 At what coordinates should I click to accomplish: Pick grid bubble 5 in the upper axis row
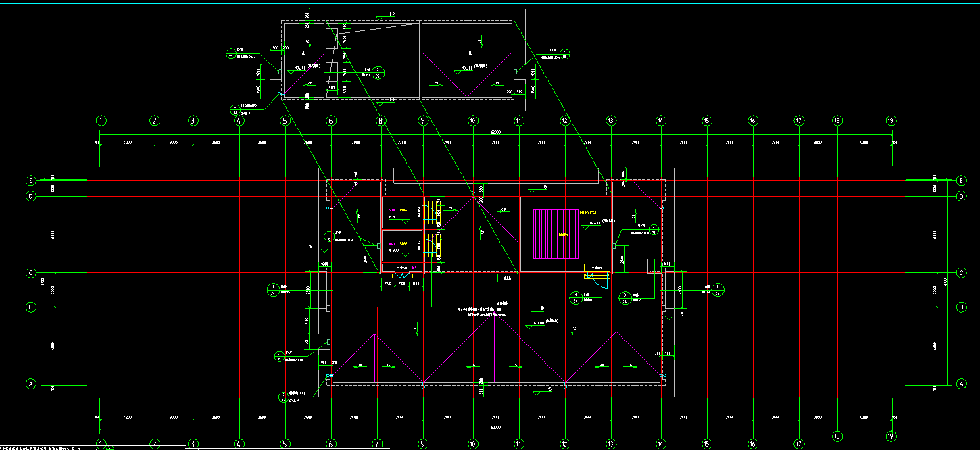click(285, 121)
